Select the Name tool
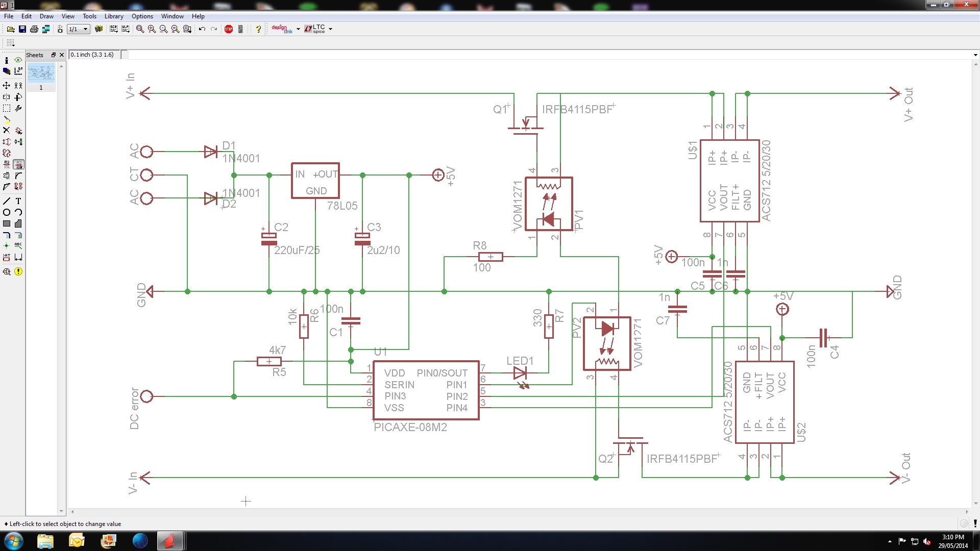This screenshot has height=551, width=980. point(7,164)
